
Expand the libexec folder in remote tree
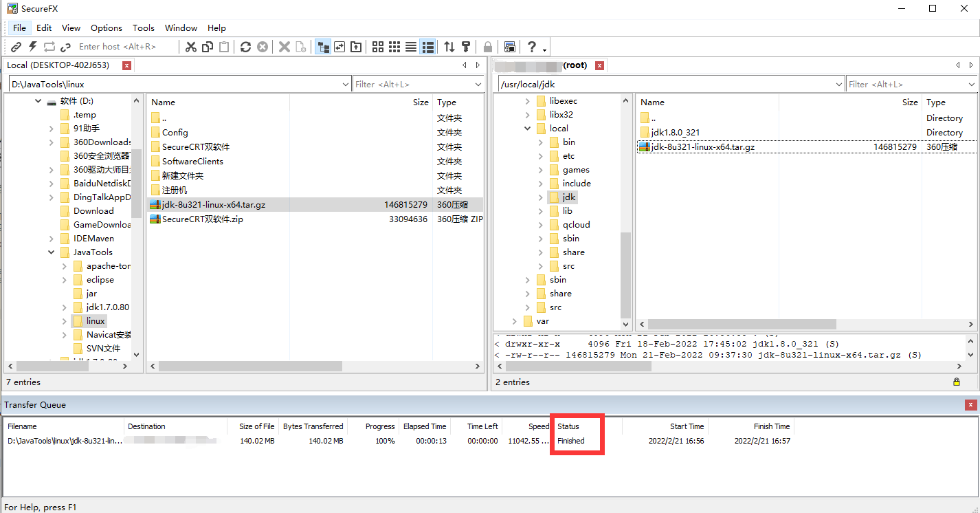coord(528,101)
